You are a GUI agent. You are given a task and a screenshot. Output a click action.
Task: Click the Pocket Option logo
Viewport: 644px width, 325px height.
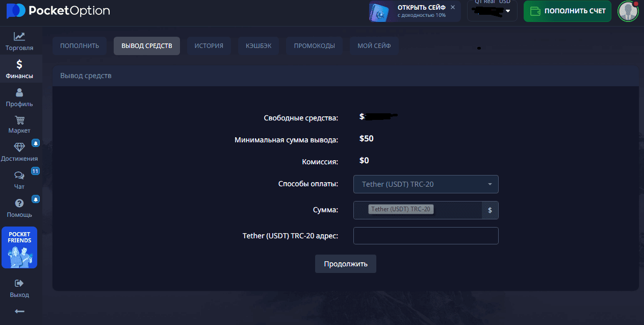(58, 11)
